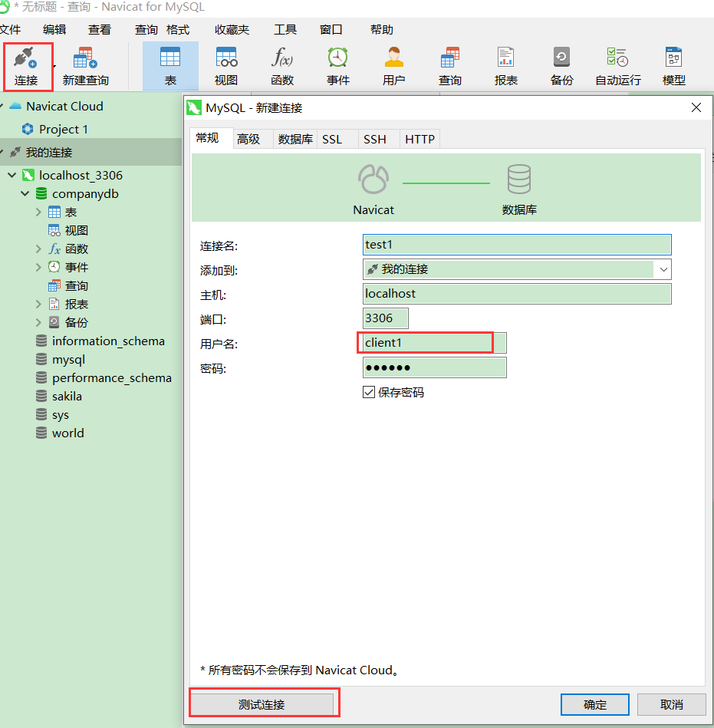Toggle the 保存密码 checkbox
This screenshot has width=714, height=728.
(x=369, y=392)
